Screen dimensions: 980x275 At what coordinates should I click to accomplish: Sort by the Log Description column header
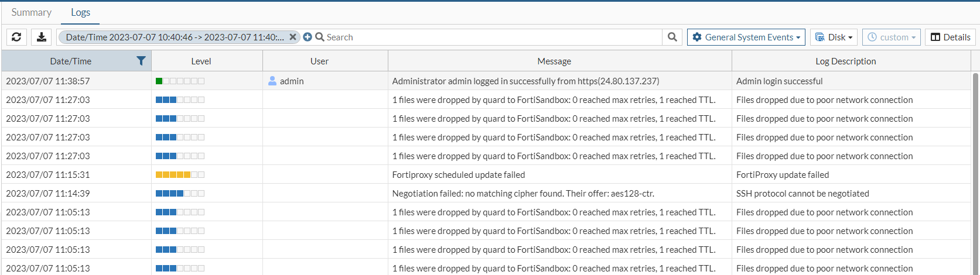point(845,61)
